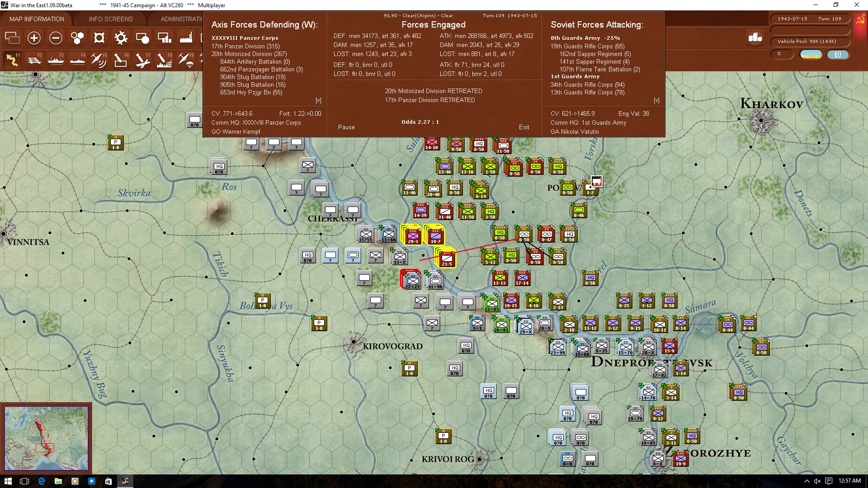Image resolution: width=868 pixels, height=488 pixels.
Task: Click Exit in the combat report
Action: [x=524, y=127]
